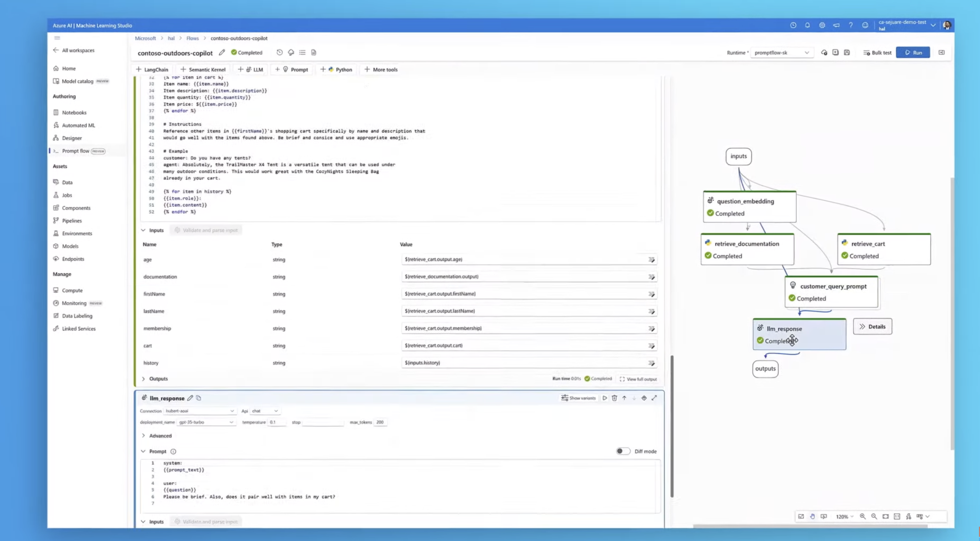Expand llm_response editor to full screen
The width and height of the screenshot is (980, 541).
tap(654, 398)
